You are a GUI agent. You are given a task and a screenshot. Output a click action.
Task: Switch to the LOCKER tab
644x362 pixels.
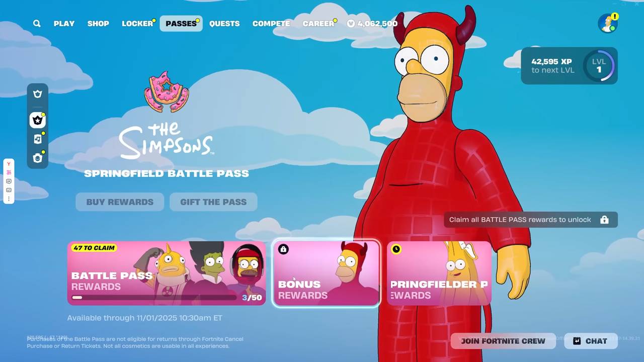coord(137,24)
